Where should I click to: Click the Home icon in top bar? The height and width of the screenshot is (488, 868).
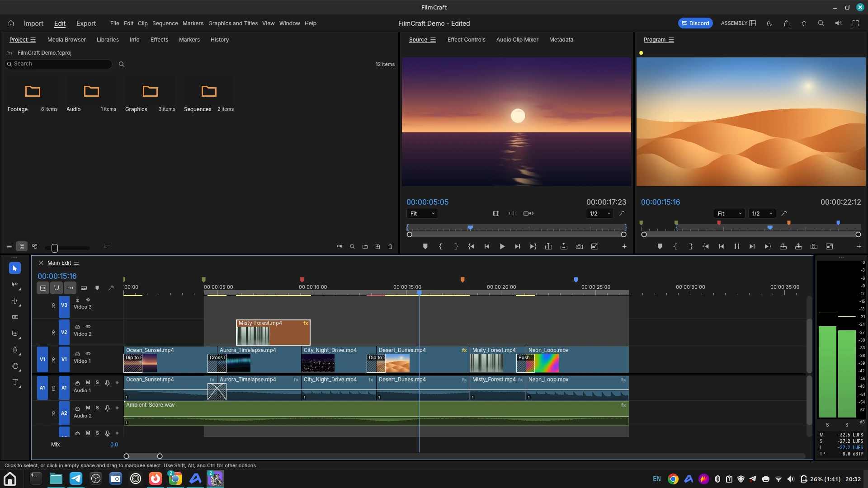[11, 23]
